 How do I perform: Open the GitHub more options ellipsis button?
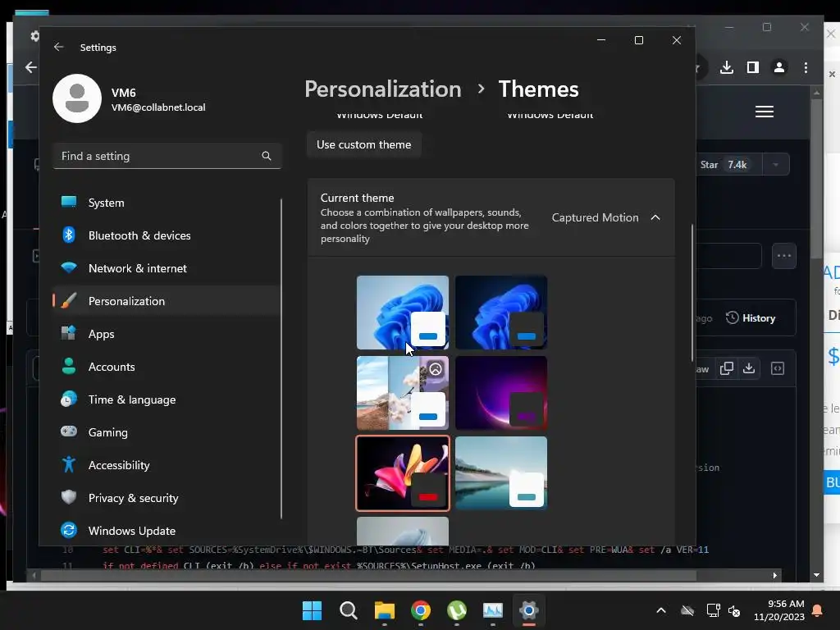point(783,256)
